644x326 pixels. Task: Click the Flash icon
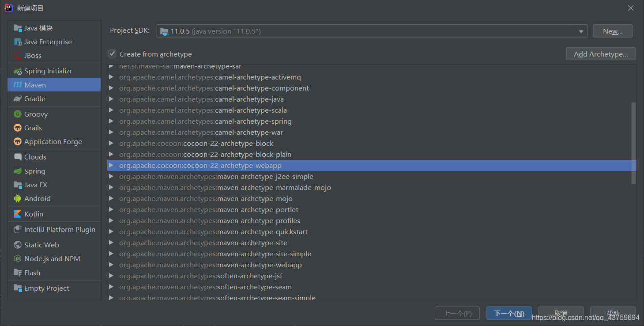point(18,273)
